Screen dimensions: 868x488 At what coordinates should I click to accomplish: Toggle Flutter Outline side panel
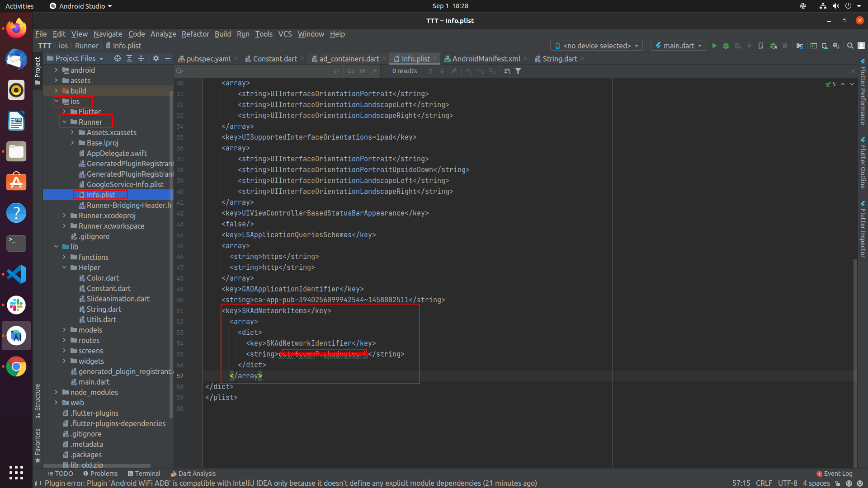[x=863, y=162]
